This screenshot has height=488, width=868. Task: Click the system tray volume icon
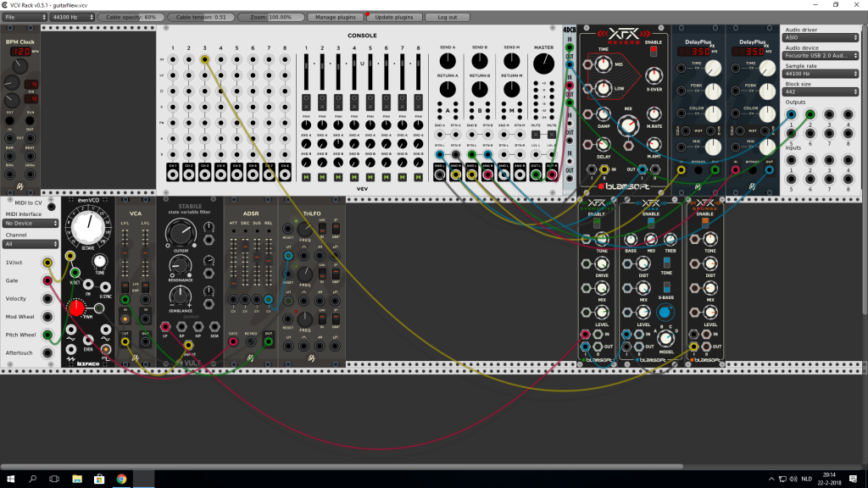[793, 479]
